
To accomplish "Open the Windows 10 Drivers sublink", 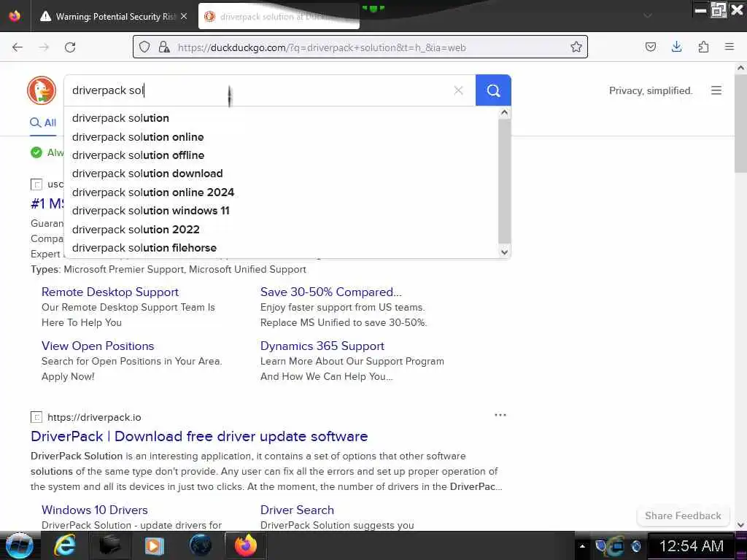I will pos(94,510).
